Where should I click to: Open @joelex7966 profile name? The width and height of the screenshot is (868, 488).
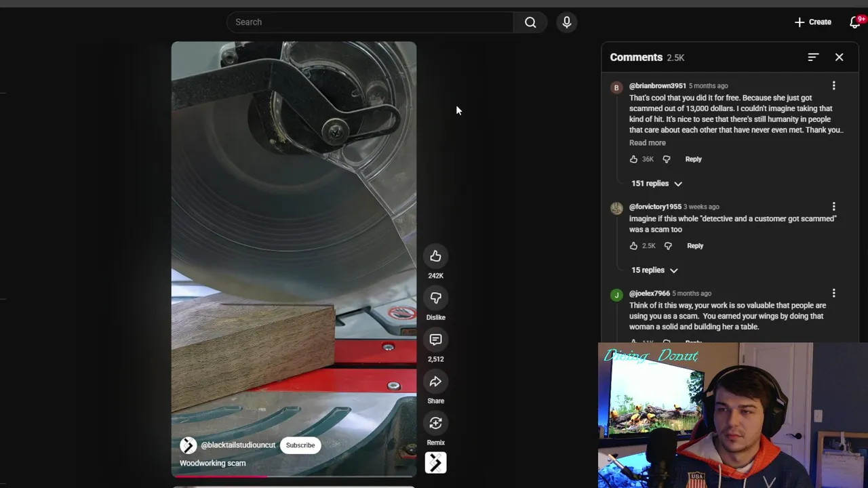[x=649, y=293]
